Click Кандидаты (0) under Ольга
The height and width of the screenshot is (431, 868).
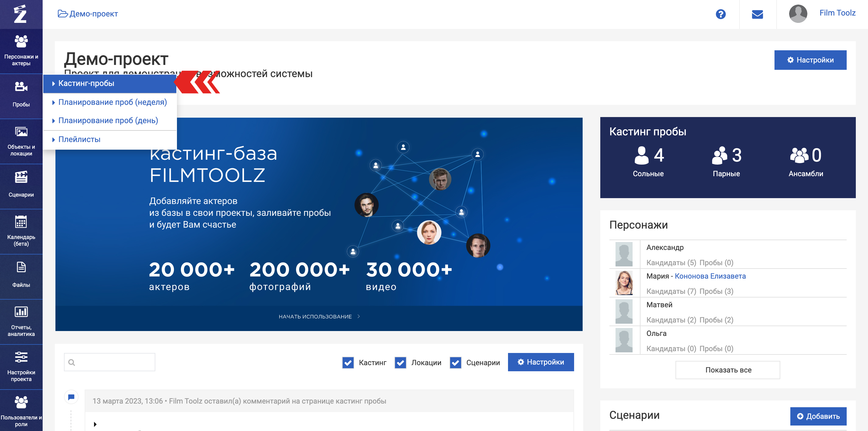click(671, 348)
